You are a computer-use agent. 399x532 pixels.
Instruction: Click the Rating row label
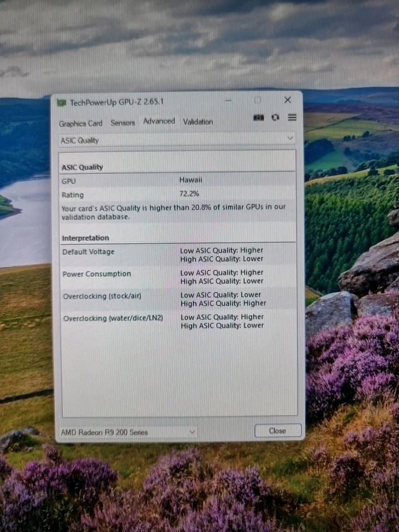coord(73,195)
